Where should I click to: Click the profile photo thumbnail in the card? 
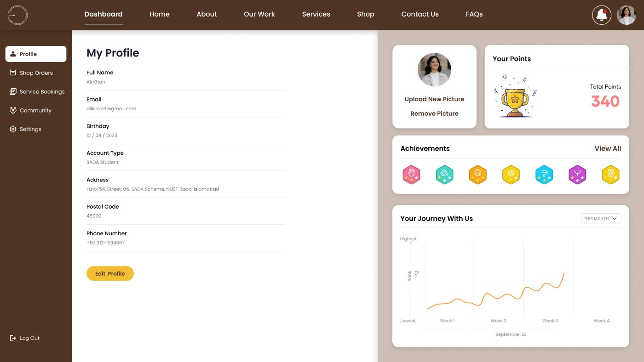click(x=434, y=70)
